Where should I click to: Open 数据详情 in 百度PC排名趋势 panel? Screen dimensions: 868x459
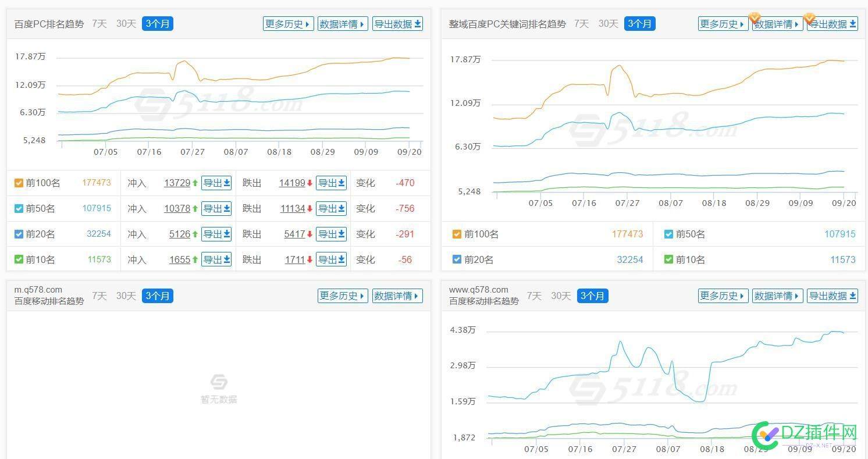pyautogui.click(x=343, y=24)
